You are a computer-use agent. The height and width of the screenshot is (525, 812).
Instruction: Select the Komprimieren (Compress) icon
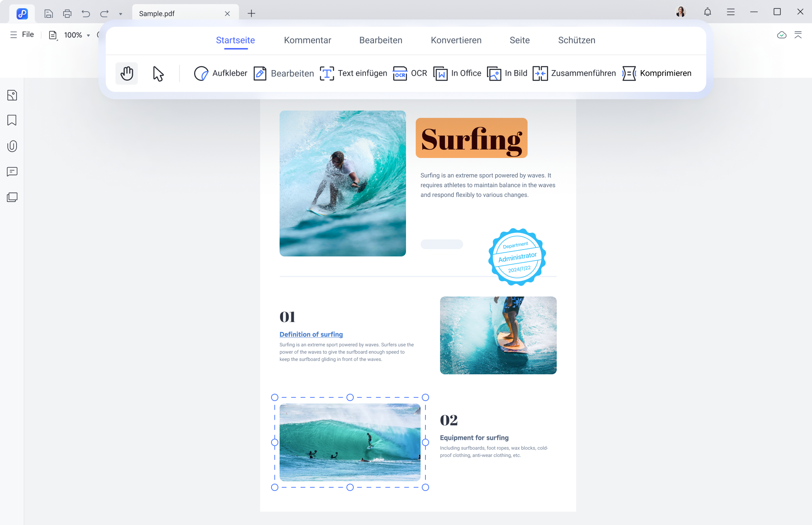click(630, 73)
